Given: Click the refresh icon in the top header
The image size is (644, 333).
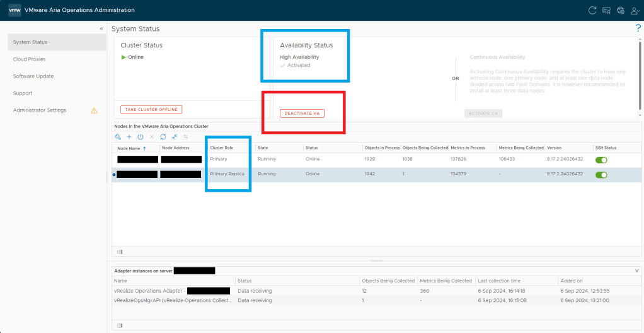Looking at the screenshot, I should pos(592,10).
